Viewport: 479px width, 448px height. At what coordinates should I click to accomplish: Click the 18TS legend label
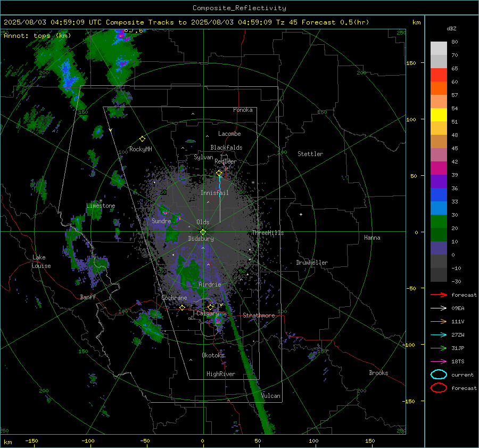458,362
